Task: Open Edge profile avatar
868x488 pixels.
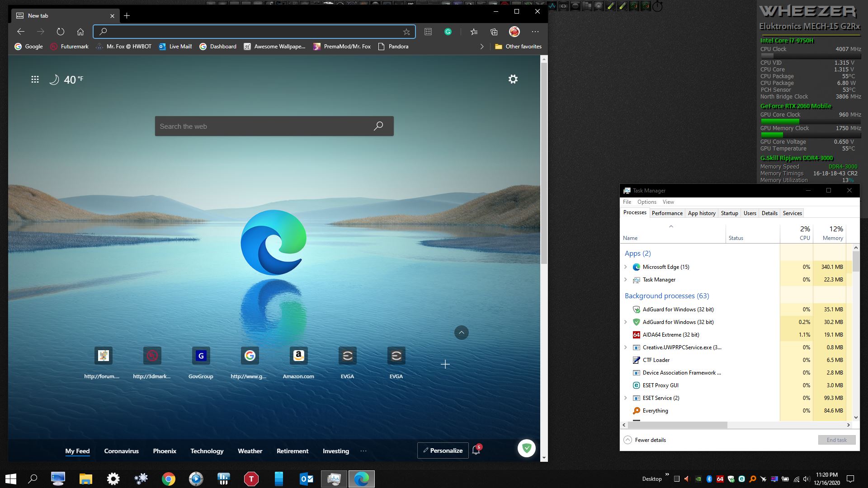Action: (x=514, y=32)
